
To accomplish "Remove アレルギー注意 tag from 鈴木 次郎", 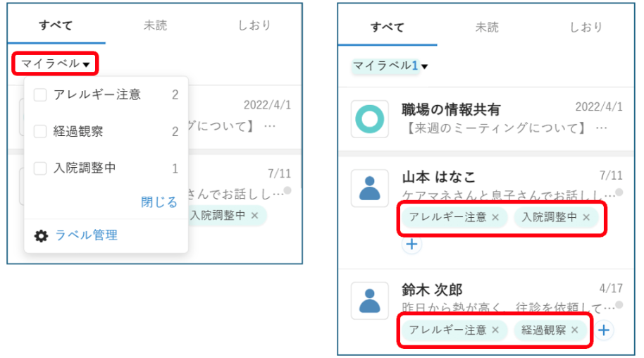I will click(495, 330).
